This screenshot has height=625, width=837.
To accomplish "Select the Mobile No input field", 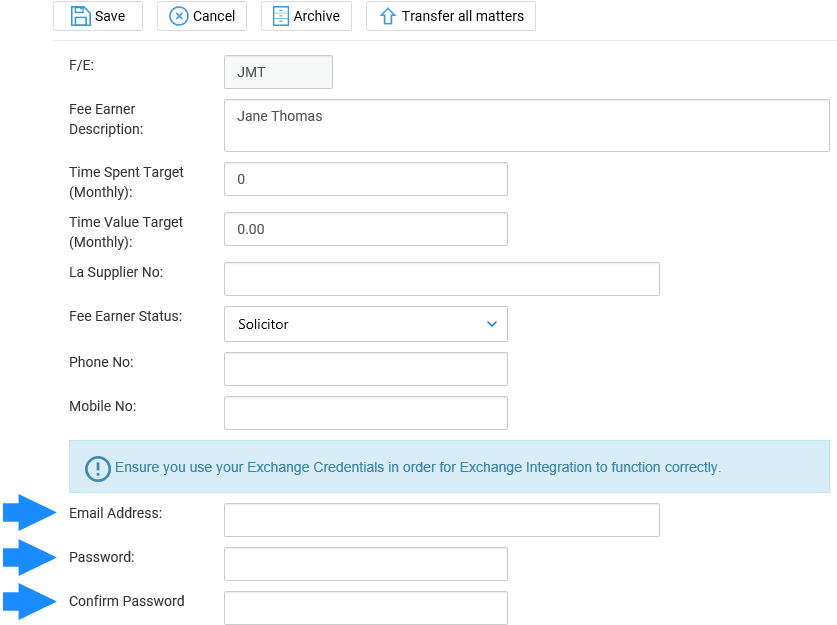I will click(366, 413).
